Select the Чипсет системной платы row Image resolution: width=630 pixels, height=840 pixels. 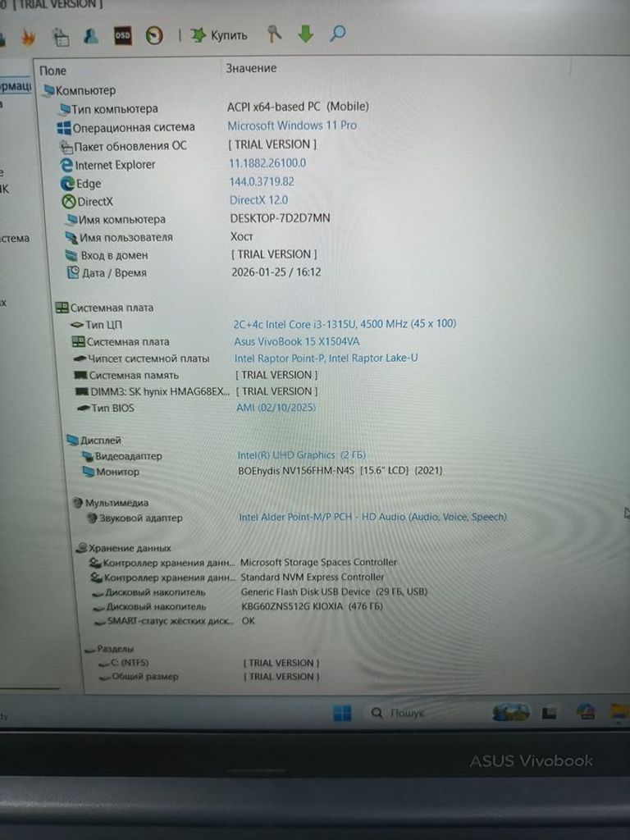pos(141,358)
